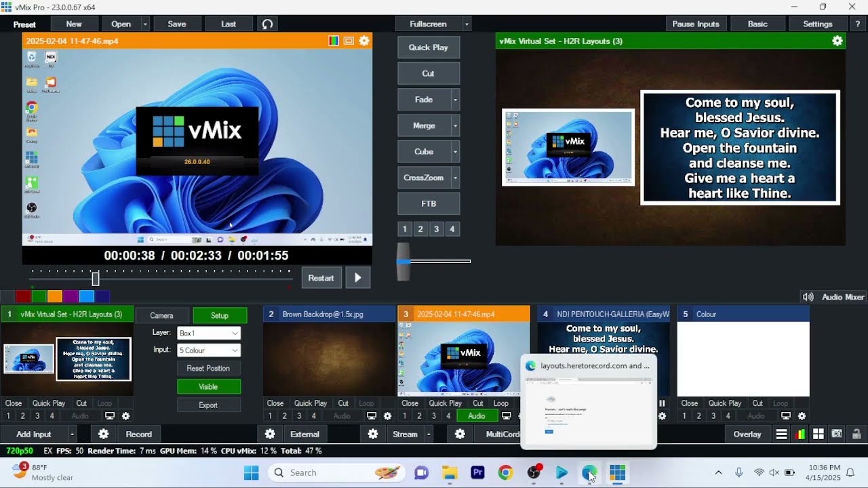868x488 pixels.
Task: Click monitor icon on input 1 Virtual Set
Action: tap(109, 416)
